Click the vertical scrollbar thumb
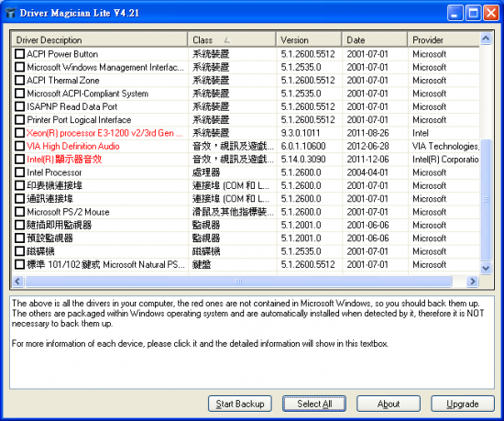 pos(486,199)
